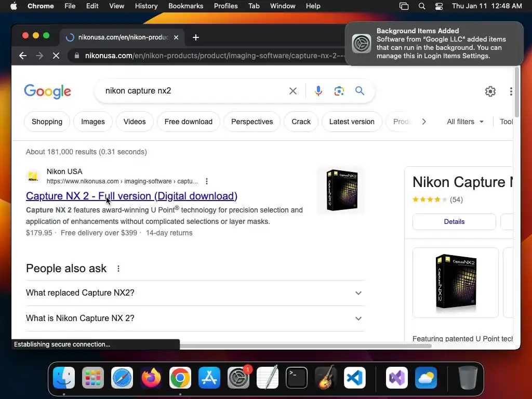Screen dimensions: 532x399
Task: Click the 54 reviews star rating
Action: tap(437, 199)
